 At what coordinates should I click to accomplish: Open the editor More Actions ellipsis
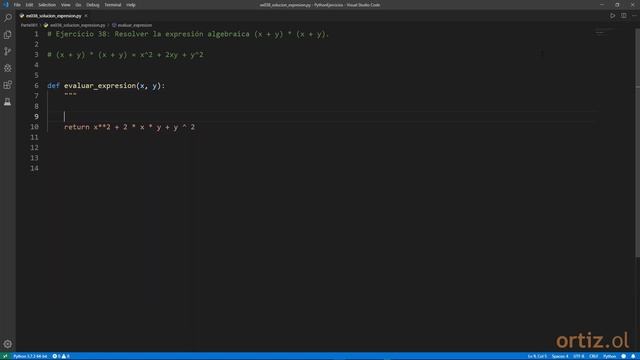[x=634, y=16]
